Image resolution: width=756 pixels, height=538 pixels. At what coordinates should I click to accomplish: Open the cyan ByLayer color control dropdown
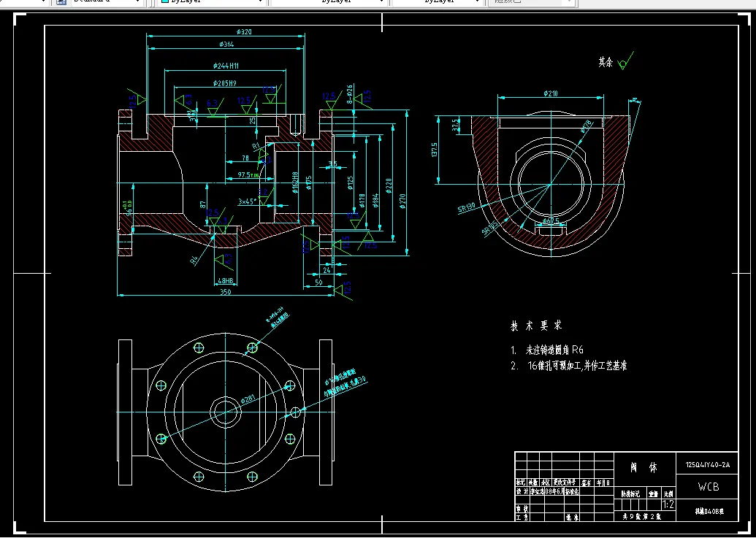click(212, 1)
